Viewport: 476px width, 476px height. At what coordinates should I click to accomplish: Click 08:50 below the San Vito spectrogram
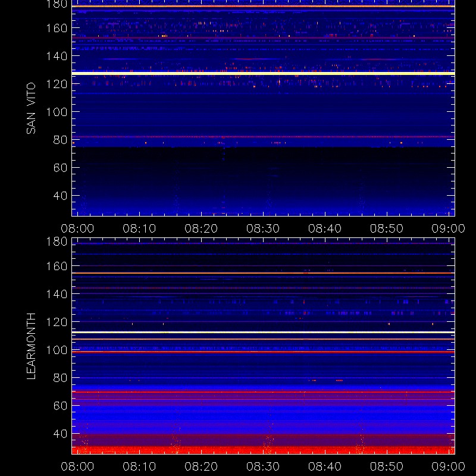(x=387, y=228)
